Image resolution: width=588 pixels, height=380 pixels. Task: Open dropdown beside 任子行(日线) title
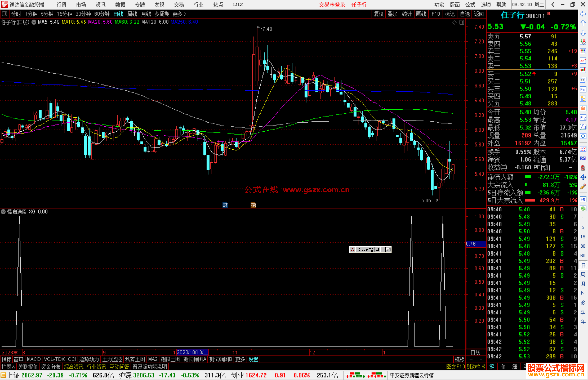(x=34, y=22)
